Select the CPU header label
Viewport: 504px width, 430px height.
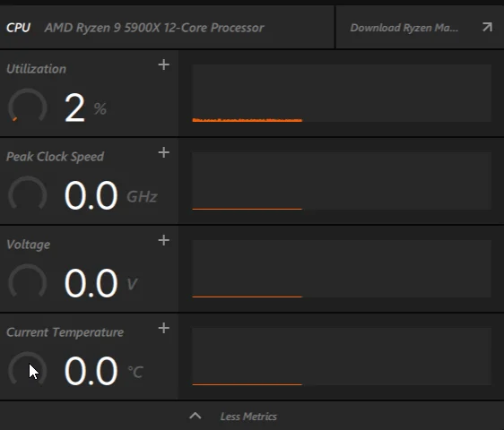[18, 28]
